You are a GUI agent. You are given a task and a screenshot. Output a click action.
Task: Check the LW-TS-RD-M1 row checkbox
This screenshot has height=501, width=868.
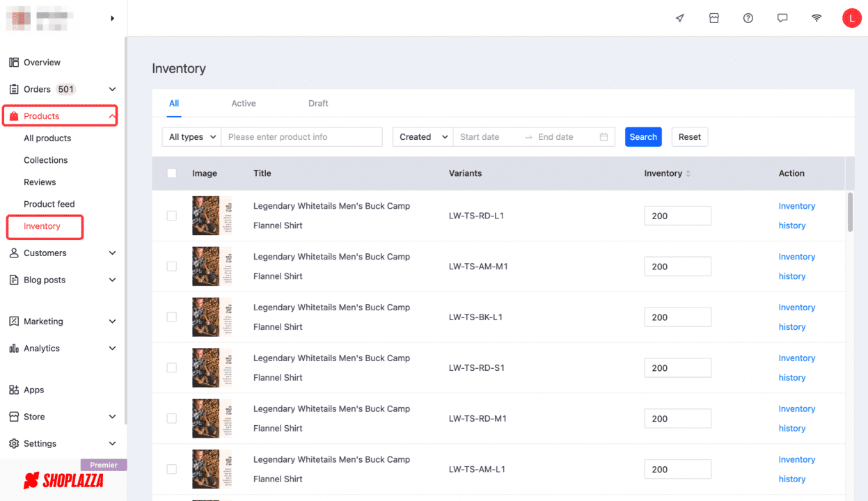pos(172,419)
